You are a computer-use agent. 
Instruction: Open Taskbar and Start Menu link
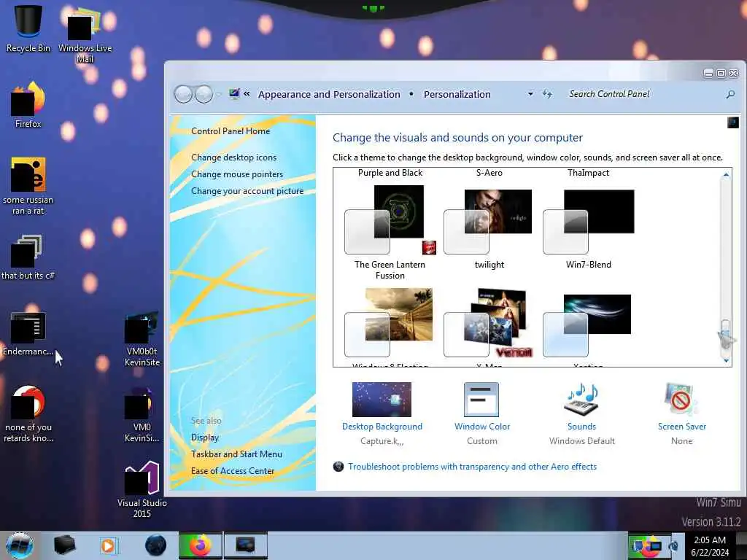pos(236,454)
